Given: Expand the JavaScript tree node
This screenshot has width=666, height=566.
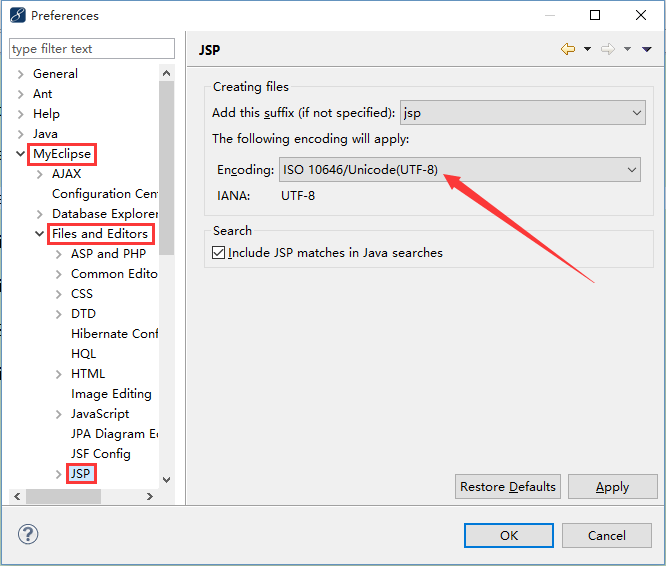Looking at the screenshot, I should (x=59, y=414).
